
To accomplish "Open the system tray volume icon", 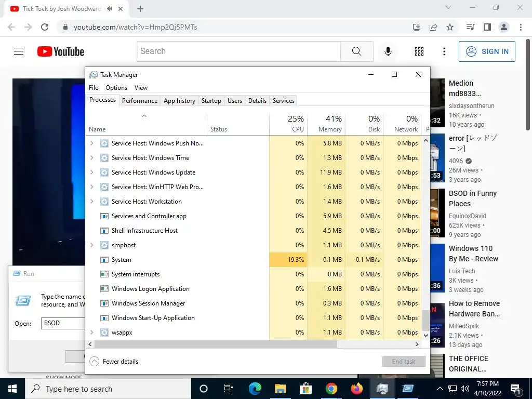I will coord(465,389).
